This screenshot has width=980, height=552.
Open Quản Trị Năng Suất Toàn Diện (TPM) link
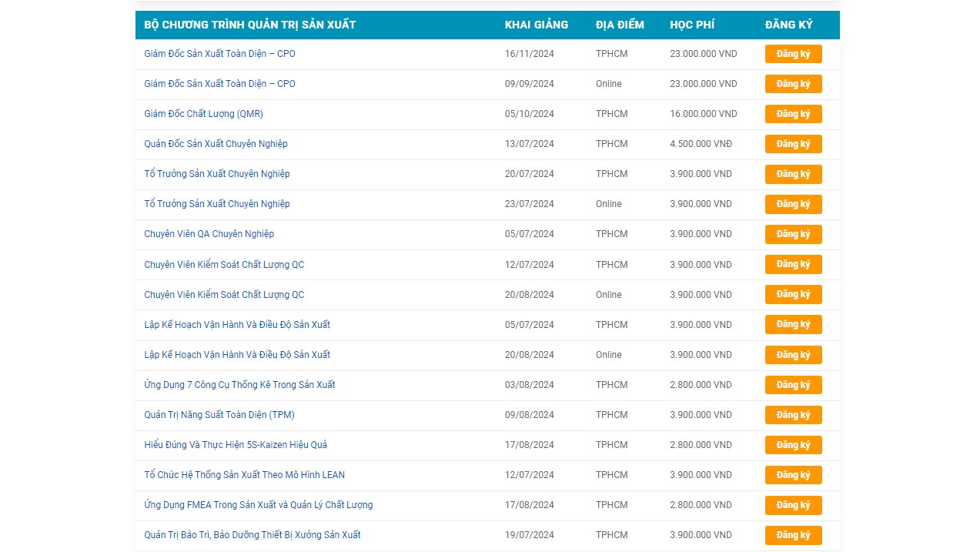point(219,415)
